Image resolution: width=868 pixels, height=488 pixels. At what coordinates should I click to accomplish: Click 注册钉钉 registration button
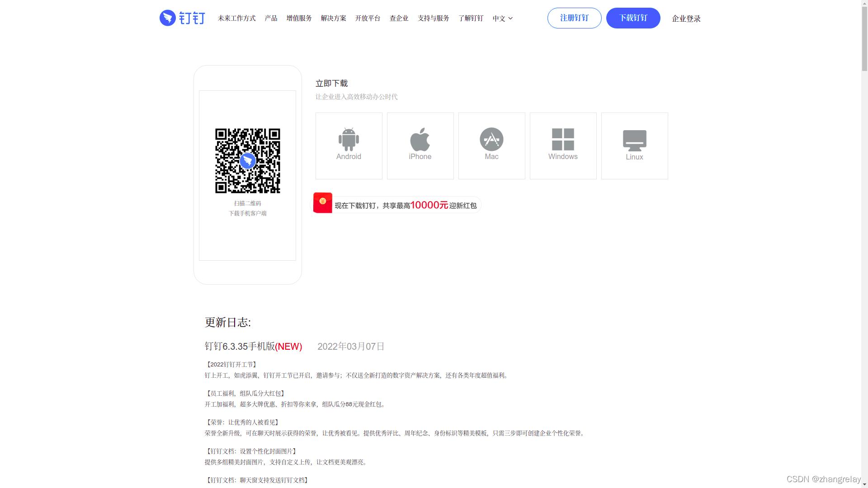(574, 18)
